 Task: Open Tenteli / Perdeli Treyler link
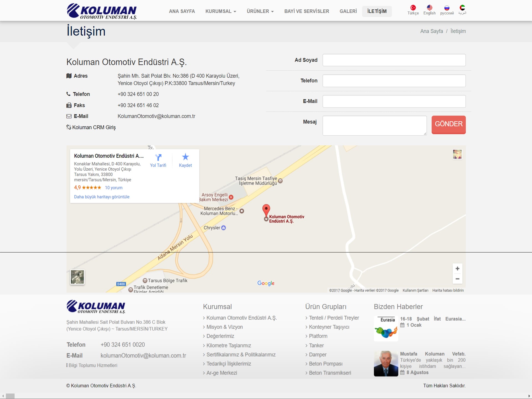[x=334, y=318]
